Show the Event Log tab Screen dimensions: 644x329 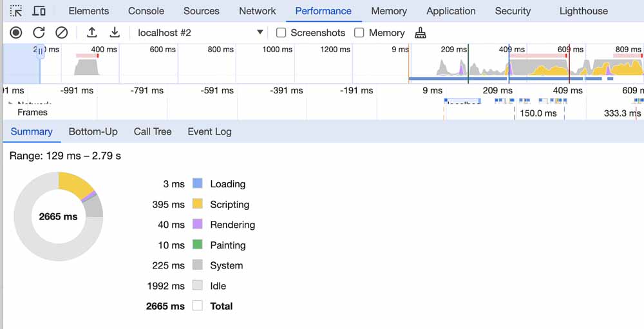point(209,131)
